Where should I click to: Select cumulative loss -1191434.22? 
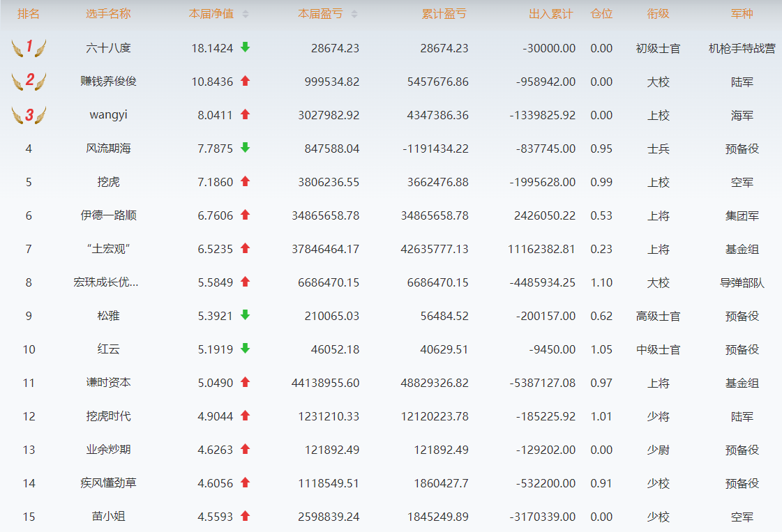[x=435, y=149]
